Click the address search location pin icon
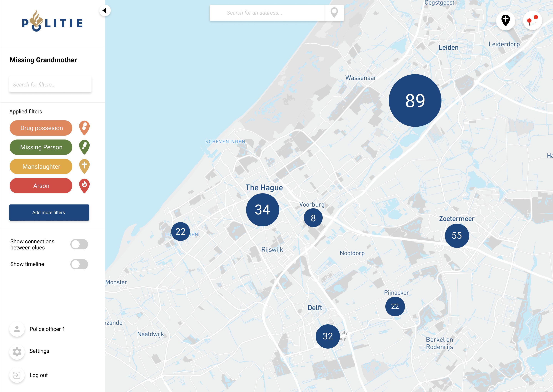The image size is (553, 392). coord(334,12)
